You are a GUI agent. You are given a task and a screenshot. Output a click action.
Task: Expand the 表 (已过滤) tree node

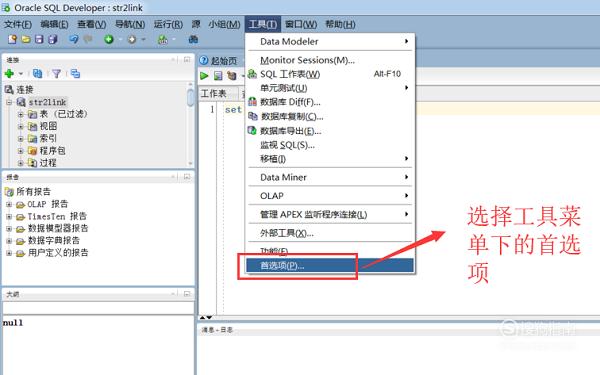(21, 114)
